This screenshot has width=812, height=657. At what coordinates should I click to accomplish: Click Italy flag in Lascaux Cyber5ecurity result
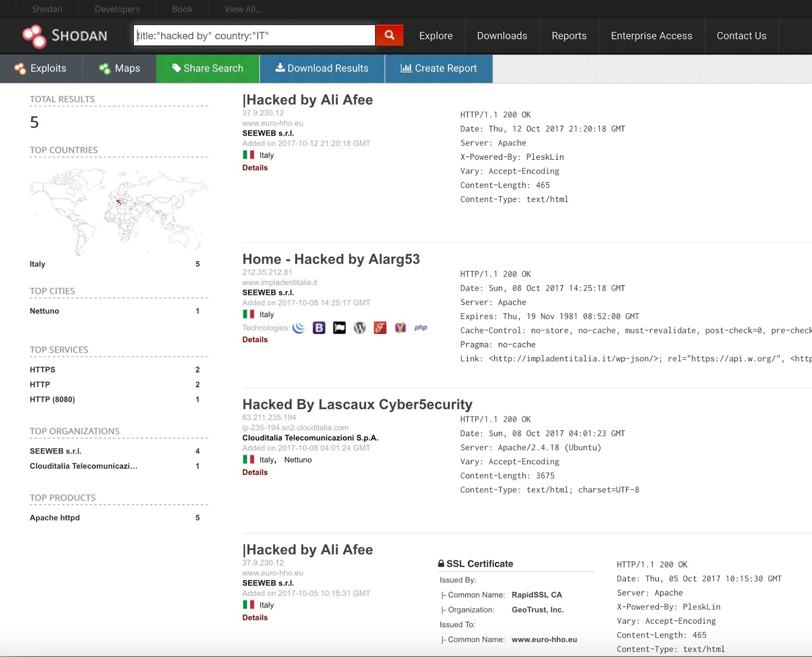pos(249,459)
